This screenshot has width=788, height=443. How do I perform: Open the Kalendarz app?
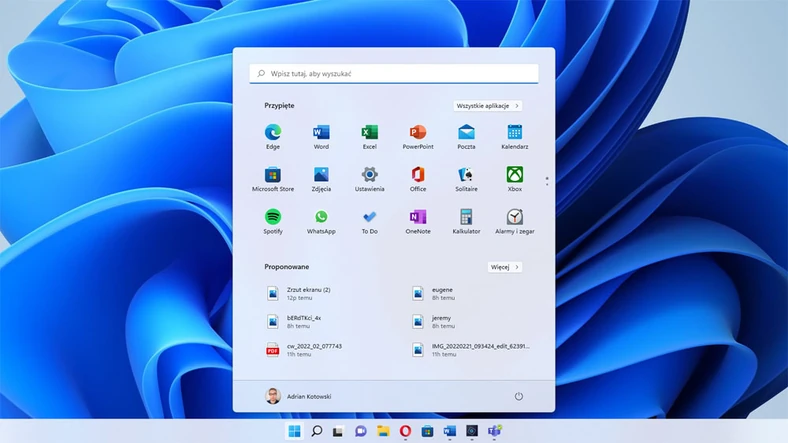[x=515, y=137]
